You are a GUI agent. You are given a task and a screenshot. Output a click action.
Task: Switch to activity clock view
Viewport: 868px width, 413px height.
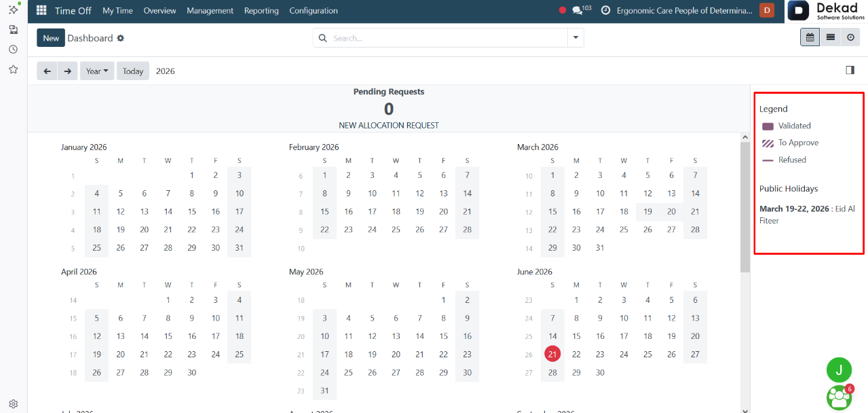[x=850, y=38]
